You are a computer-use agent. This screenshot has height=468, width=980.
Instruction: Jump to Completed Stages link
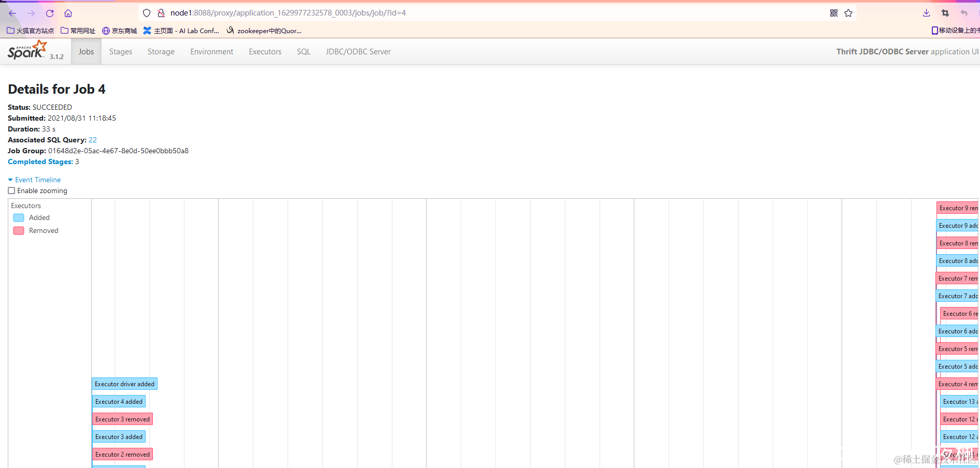point(40,162)
